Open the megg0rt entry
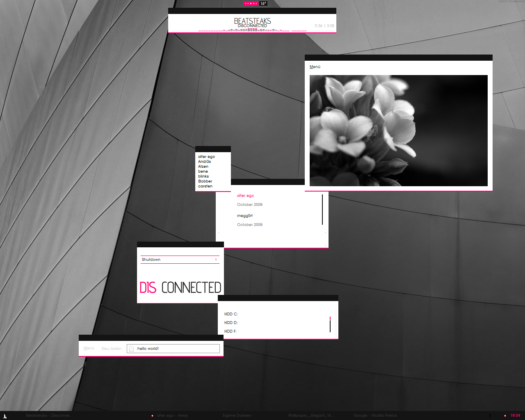Screen dimensions: 525x420 coord(245,216)
